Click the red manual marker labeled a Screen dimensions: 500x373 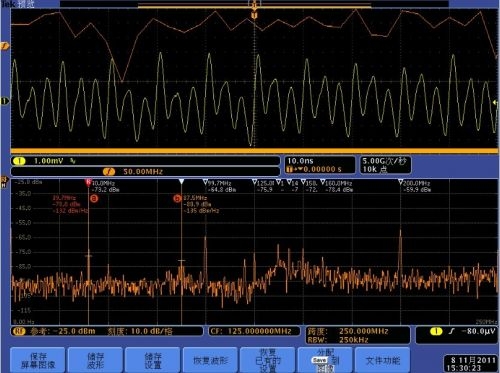tap(94, 199)
